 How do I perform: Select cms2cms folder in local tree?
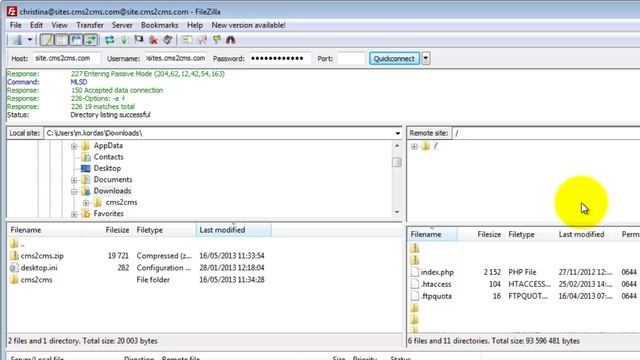(x=121, y=202)
